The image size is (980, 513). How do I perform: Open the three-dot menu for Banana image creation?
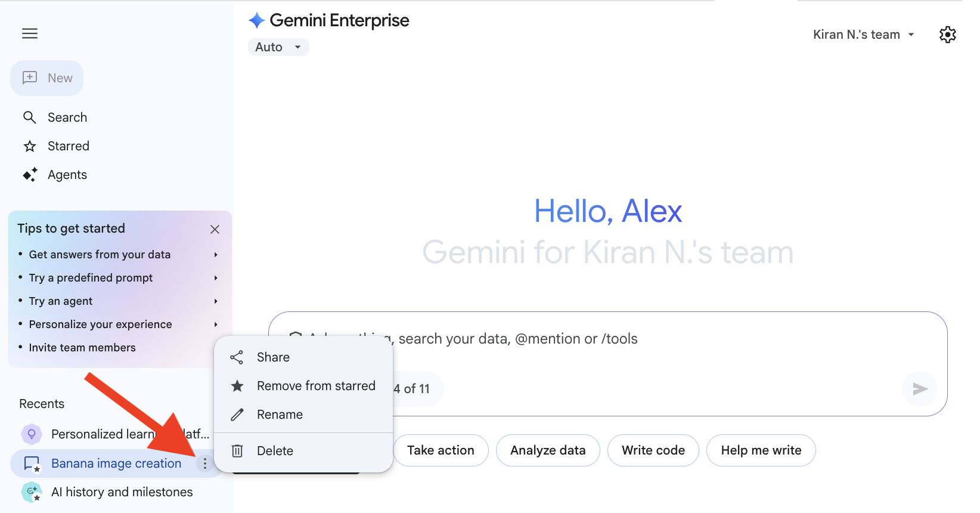click(x=204, y=463)
